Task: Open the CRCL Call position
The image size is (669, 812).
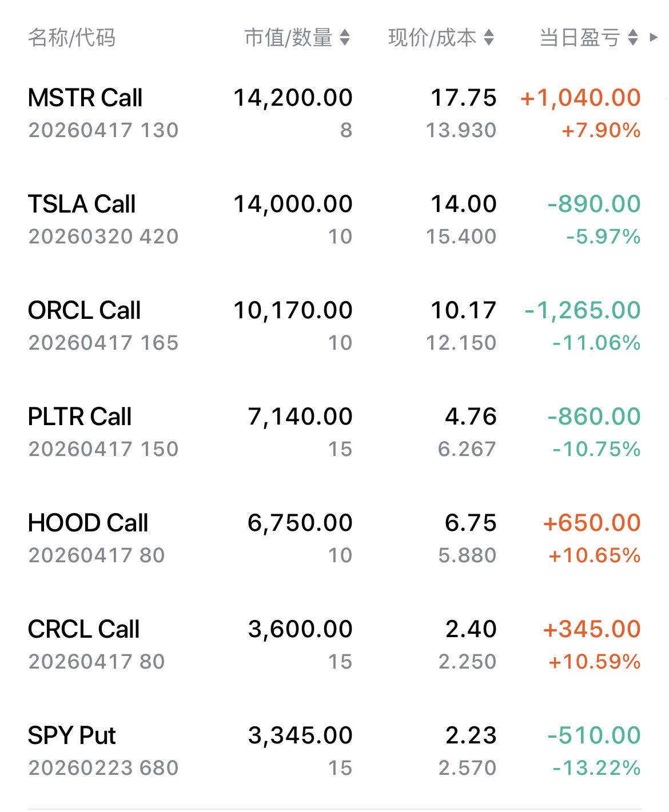Action: pyautogui.click(x=84, y=630)
